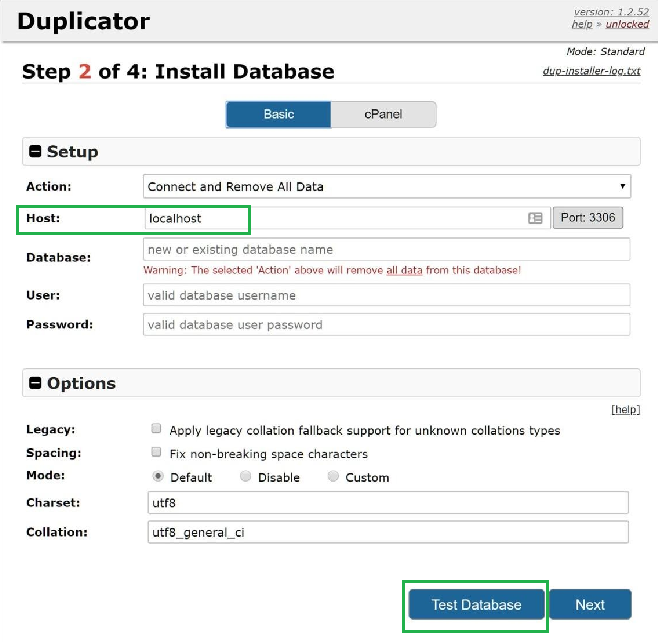This screenshot has width=658, height=642.
Task: Click the database removal warning text
Action: 332,270
